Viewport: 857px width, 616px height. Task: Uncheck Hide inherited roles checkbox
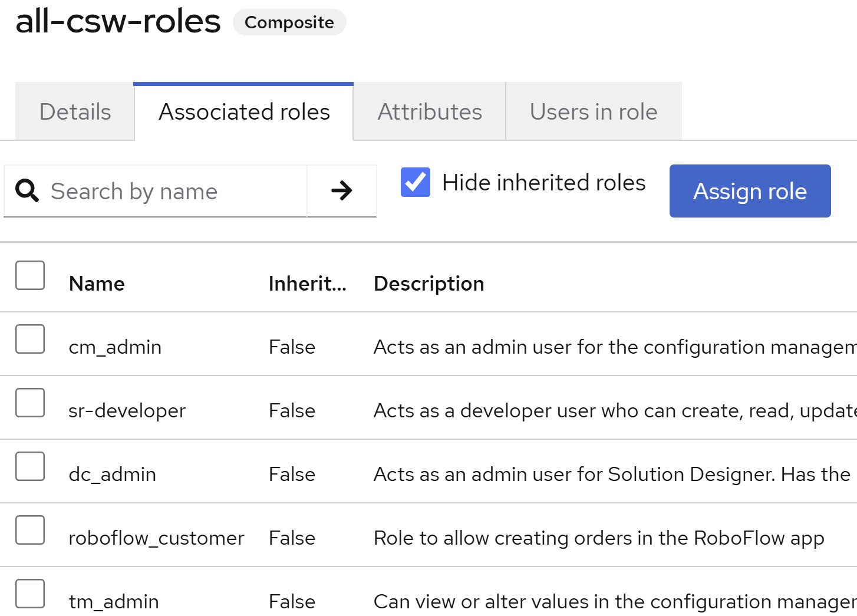(x=416, y=182)
